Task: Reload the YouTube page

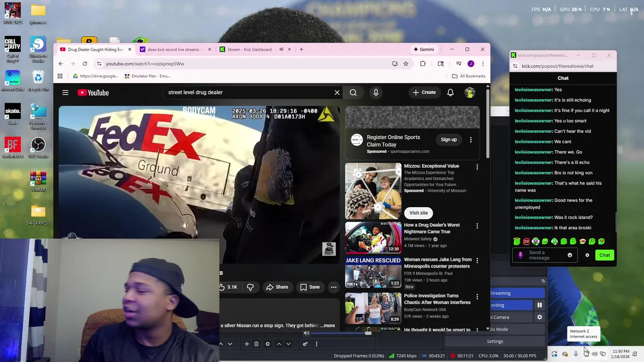Action: pyautogui.click(x=85, y=64)
